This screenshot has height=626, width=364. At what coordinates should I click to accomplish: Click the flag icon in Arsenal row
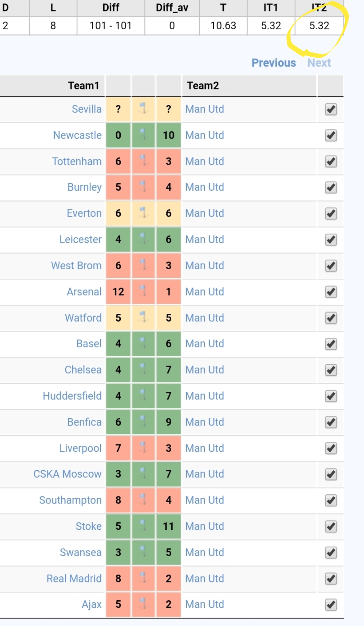(144, 292)
